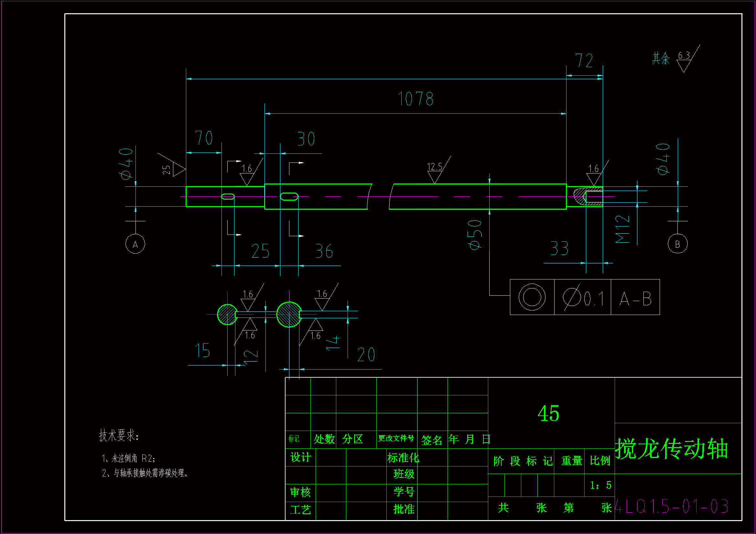Click the right hatched keyway cross-section circle
Screen dimensions: 756x534
[289, 315]
